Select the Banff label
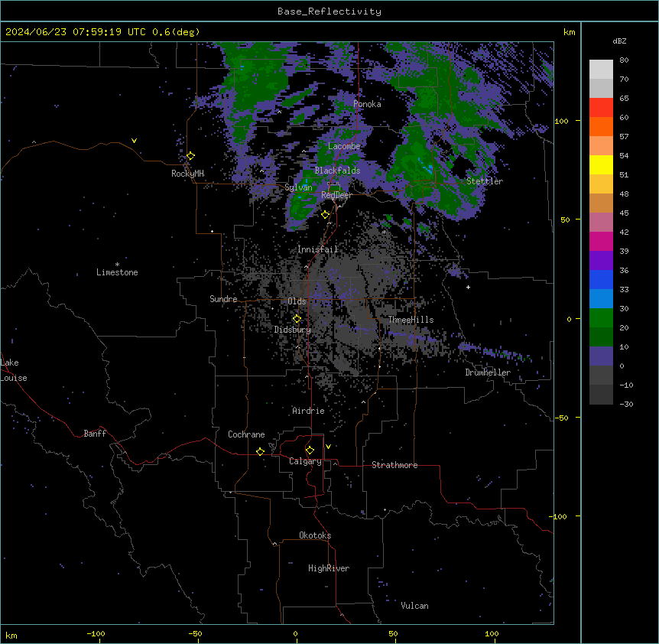The image size is (659, 644). (x=95, y=434)
